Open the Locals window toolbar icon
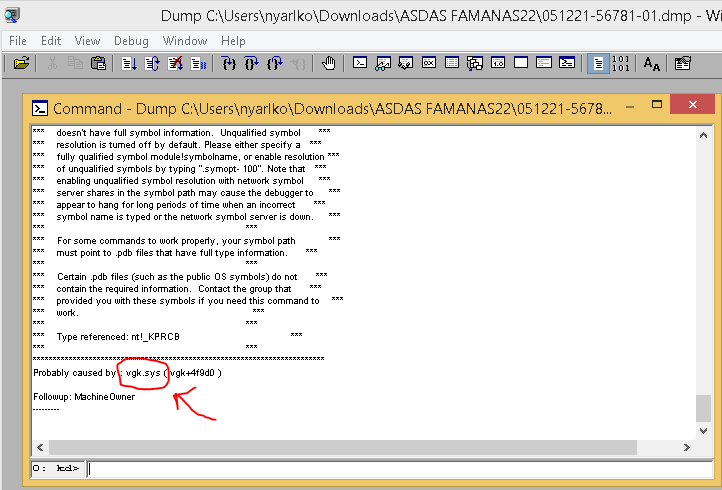The image size is (722, 490). (x=406, y=63)
